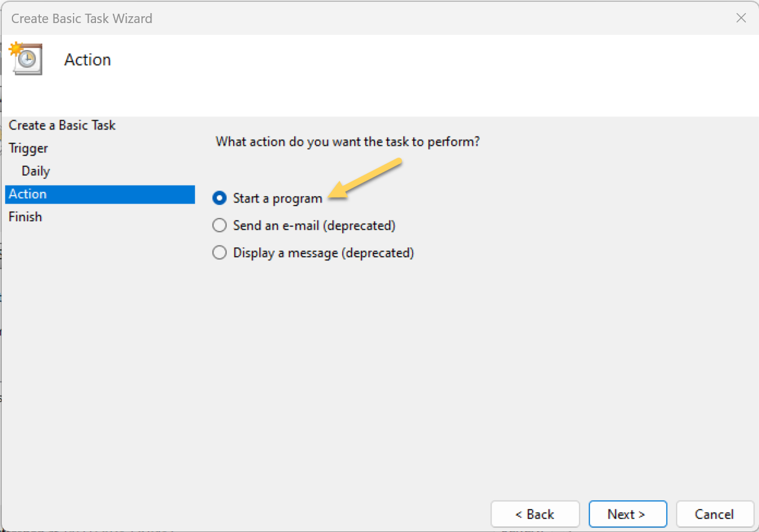Choose Send an e-mail (deprecated) option
Image resolution: width=759 pixels, height=532 pixels.
[x=219, y=226]
